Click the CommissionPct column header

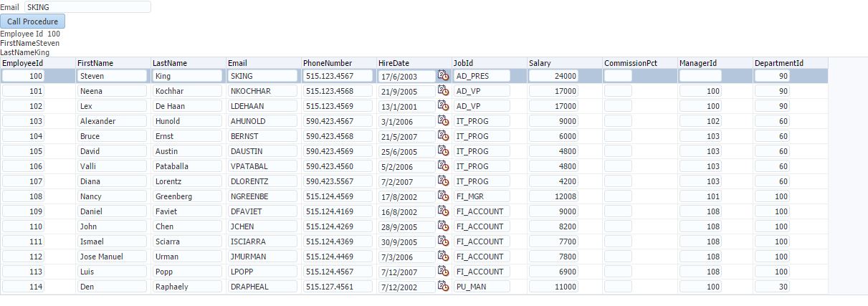[639, 63]
